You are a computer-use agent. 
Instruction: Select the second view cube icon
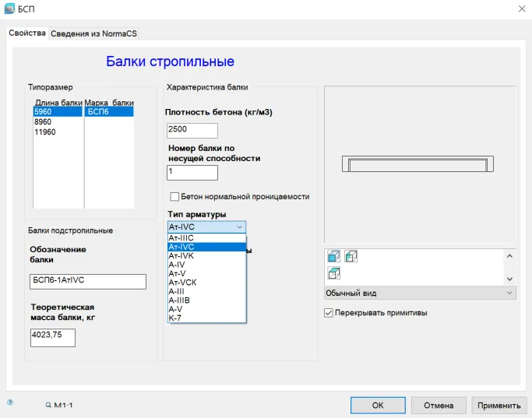coord(351,257)
